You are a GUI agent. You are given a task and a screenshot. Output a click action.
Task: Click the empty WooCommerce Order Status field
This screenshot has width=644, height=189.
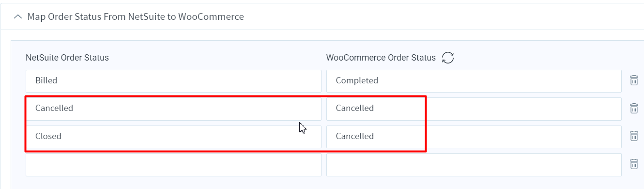(x=474, y=165)
